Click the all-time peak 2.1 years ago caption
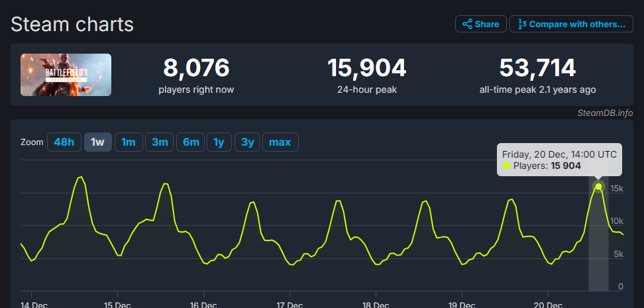The width and height of the screenshot is (644, 308). pos(537,89)
